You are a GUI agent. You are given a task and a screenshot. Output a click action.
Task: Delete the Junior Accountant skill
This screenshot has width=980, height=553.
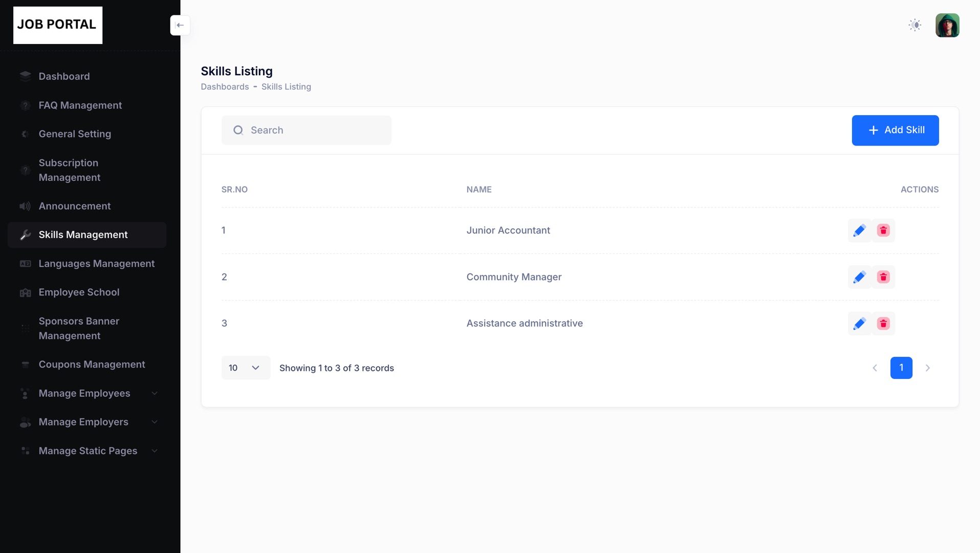[883, 230]
